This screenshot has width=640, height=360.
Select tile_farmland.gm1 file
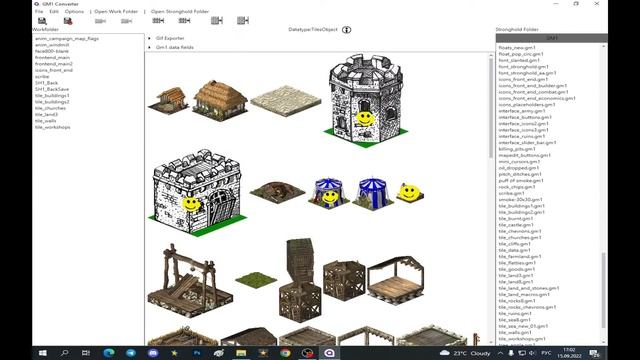coord(520,257)
